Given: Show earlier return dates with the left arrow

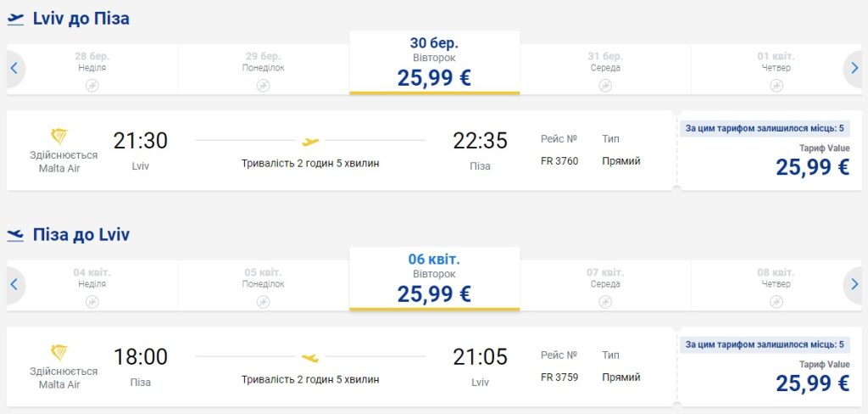Looking at the screenshot, I should click(14, 285).
